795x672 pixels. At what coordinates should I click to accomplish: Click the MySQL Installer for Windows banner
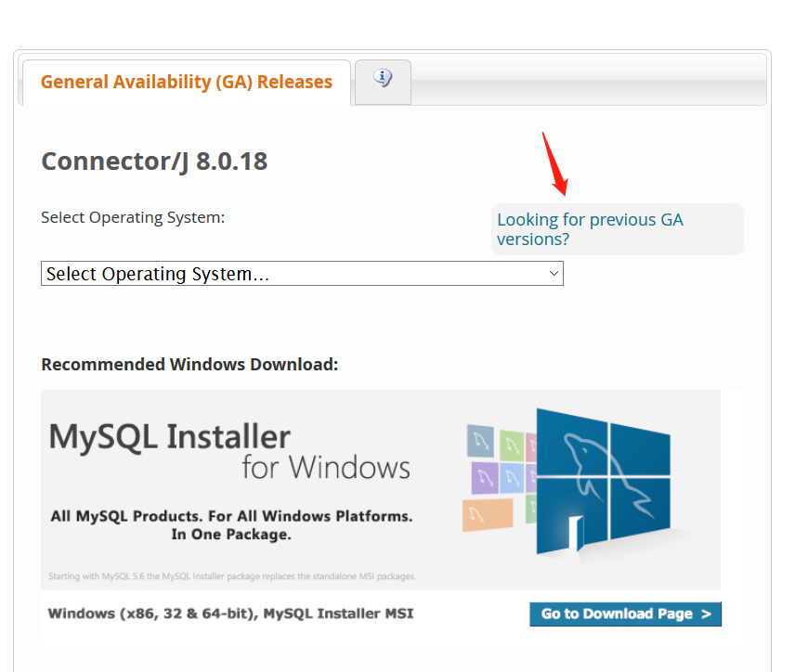pos(381,489)
